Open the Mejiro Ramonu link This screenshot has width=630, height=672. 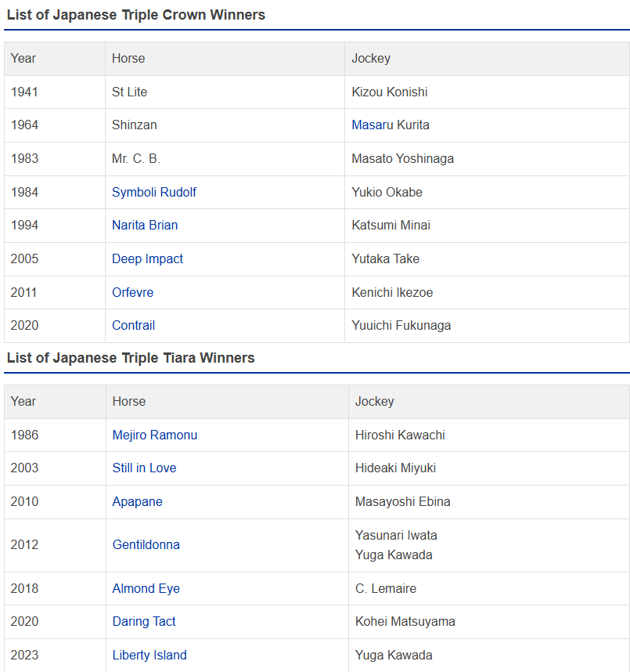click(x=155, y=435)
